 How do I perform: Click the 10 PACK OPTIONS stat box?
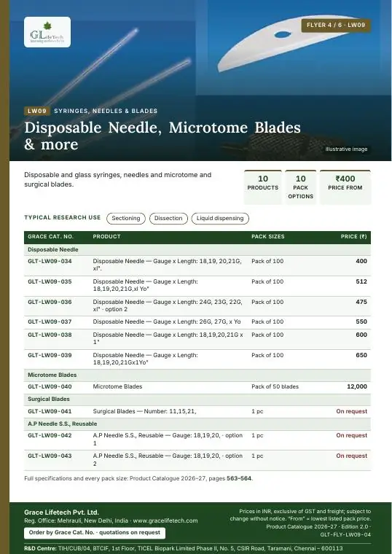(300, 187)
